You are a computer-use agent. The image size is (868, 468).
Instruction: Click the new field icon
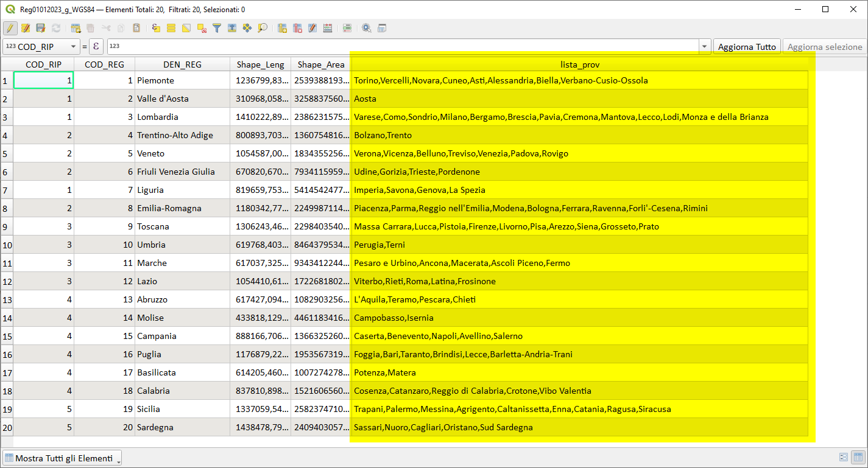(283, 28)
